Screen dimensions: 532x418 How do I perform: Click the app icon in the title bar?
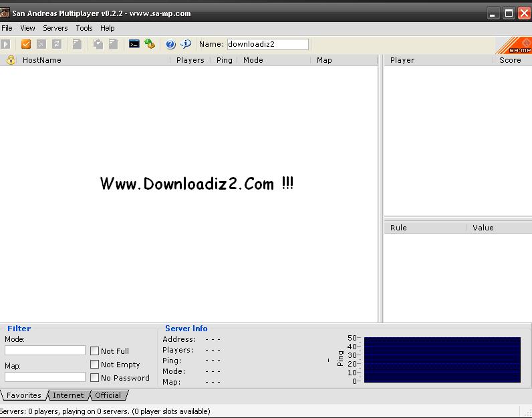point(5,13)
